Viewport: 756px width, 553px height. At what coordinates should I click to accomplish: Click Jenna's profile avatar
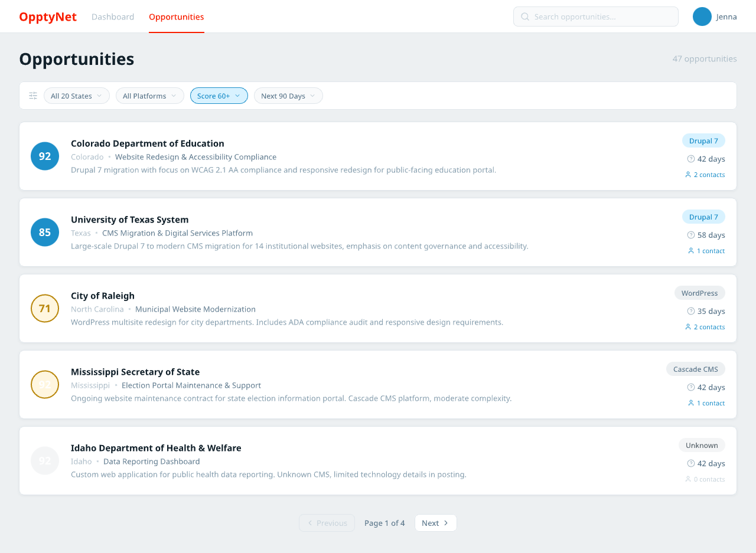[702, 17]
